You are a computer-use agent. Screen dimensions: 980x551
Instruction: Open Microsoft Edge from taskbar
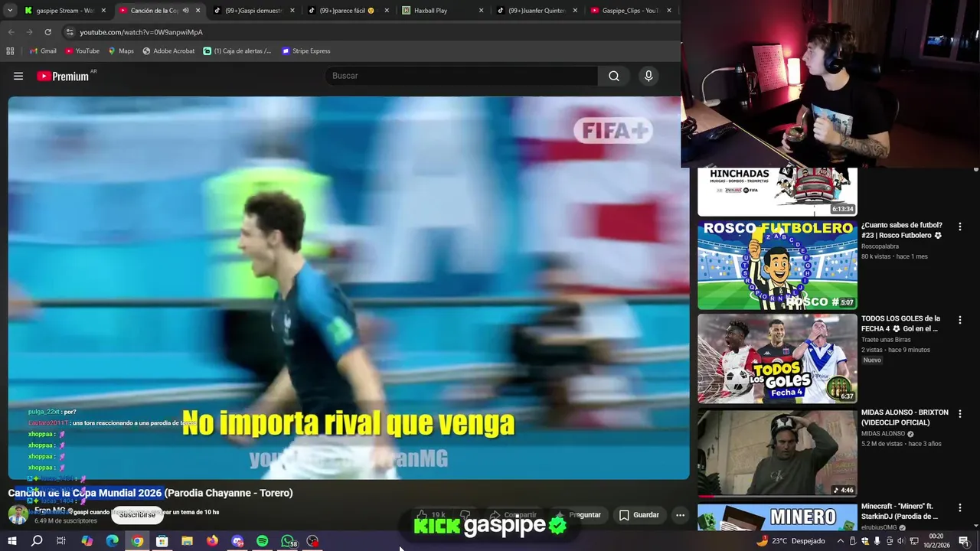tap(112, 541)
